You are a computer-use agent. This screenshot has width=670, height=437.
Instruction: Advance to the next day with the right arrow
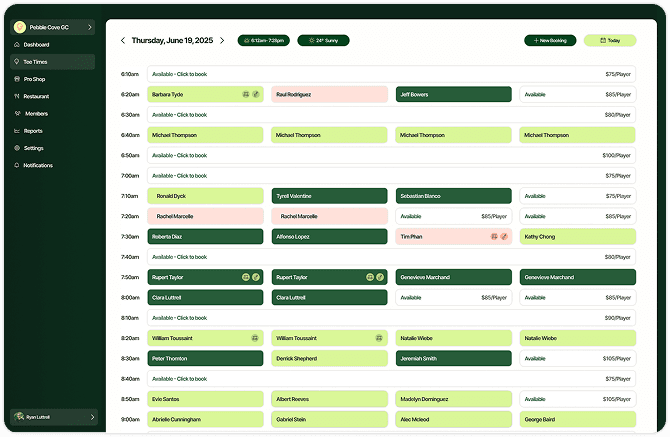point(222,41)
